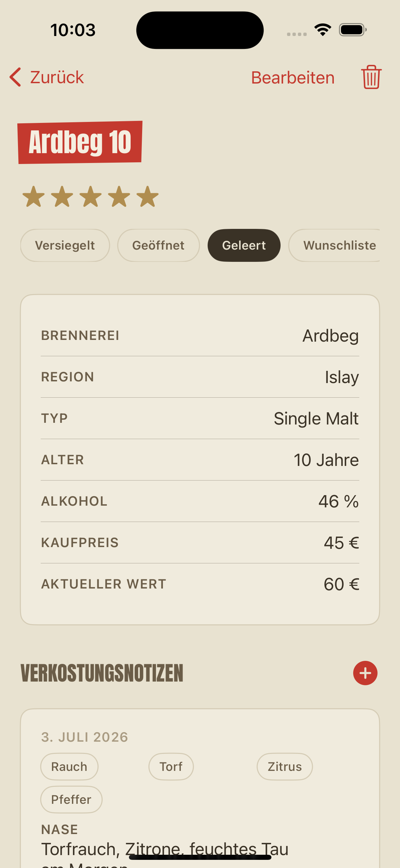Tap the Wi-Fi status icon
Image resolution: width=400 pixels, height=868 pixels.
(x=323, y=30)
